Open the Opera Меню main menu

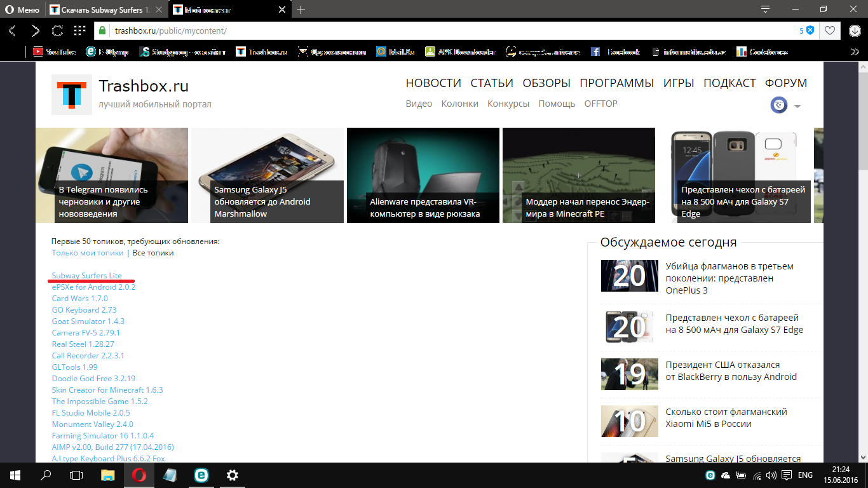coord(22,10)
